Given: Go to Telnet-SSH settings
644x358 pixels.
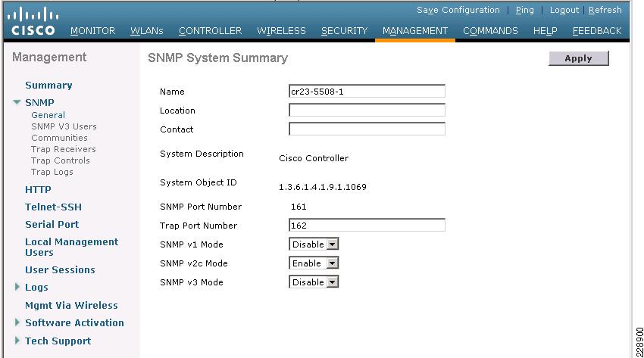Looking at the screenshot, I should pyautogui.click(x=53, y=207).
